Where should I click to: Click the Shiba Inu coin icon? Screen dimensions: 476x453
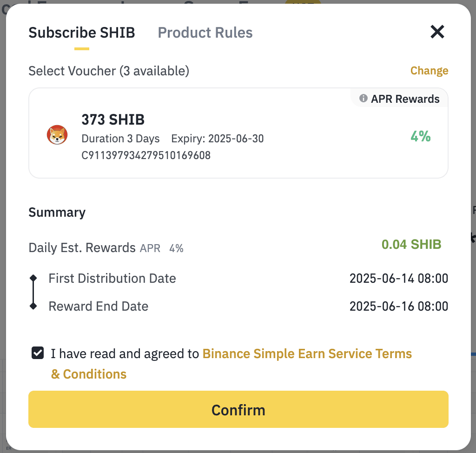click(57, 135)
